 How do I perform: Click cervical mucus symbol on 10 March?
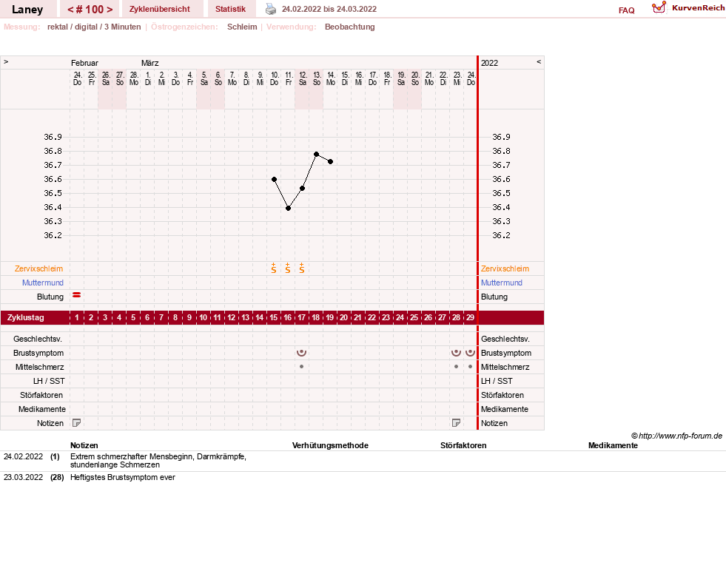[274, 268]
